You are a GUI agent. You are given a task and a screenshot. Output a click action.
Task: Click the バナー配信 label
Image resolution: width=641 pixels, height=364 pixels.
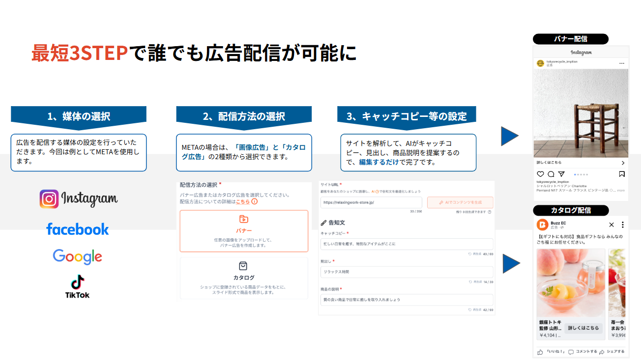coord(571,39)
